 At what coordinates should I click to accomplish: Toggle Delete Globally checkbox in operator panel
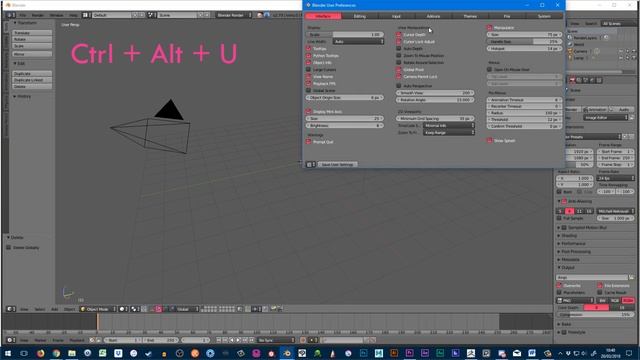tap(9, 247)
